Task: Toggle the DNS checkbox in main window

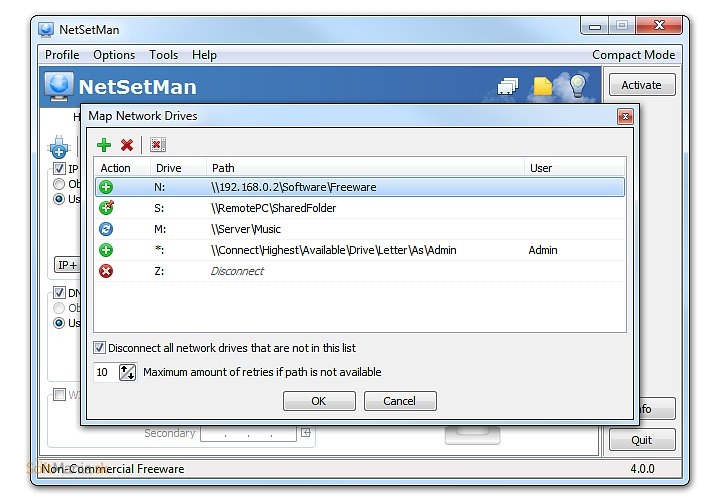Action: 59,292
